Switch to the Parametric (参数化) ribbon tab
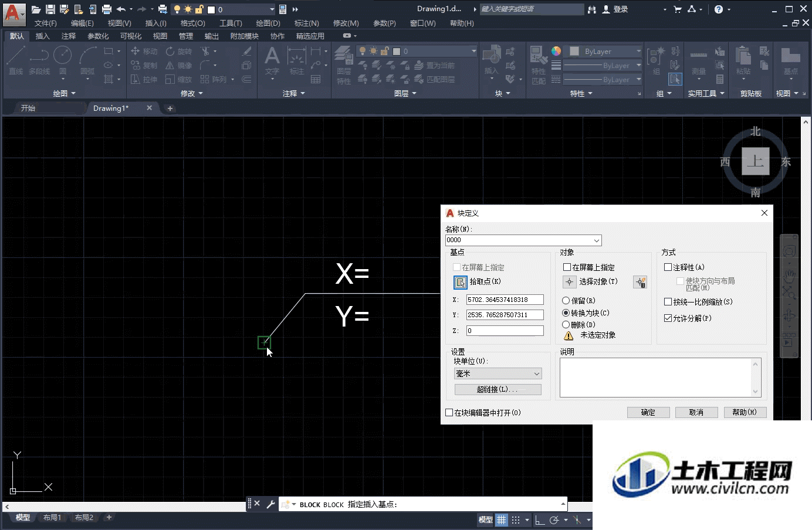This screenshot has width=812, height=530. pyautogui.click(x=98, y=36)
